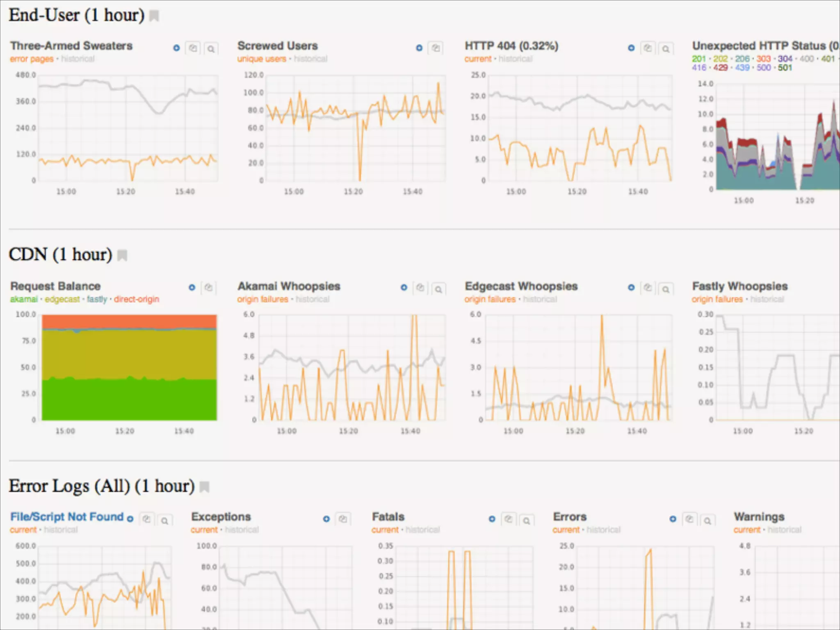Zoom into the Edgecast Whoopsies graph via magnifier
Image resolution: width=840 pixels, height=630 pixels.
tap(666, 289)
